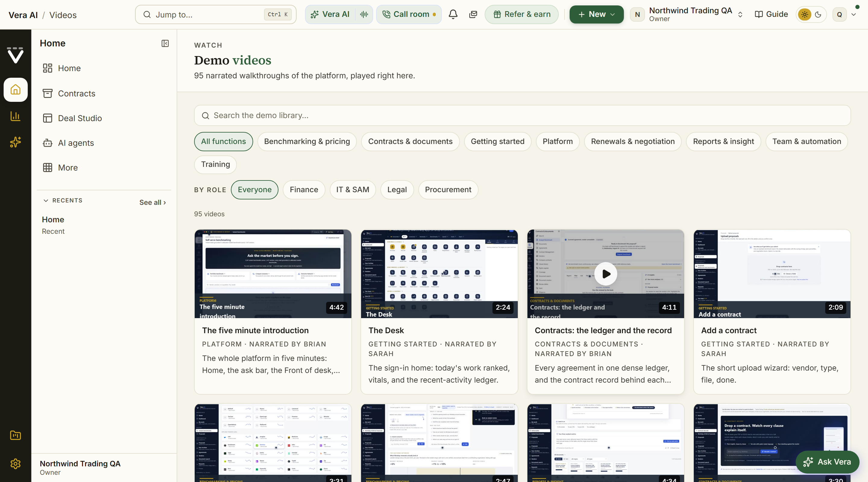Click the Vera V logo in the dark rail

[15, 55]
